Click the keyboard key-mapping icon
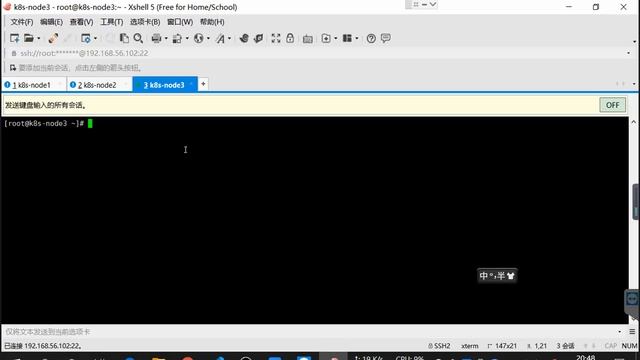 click(308, 39)
